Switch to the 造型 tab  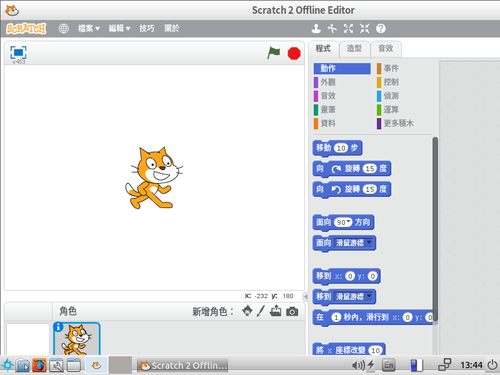(x=354, y=49)
